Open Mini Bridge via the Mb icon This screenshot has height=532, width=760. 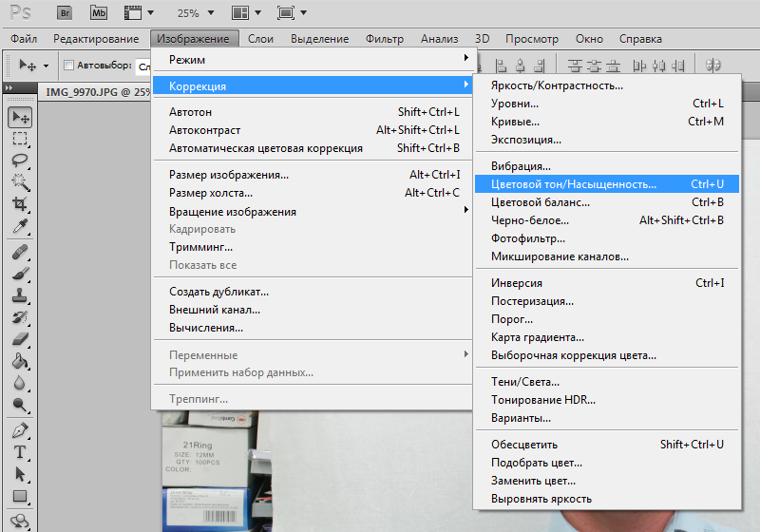click(100, 13)
